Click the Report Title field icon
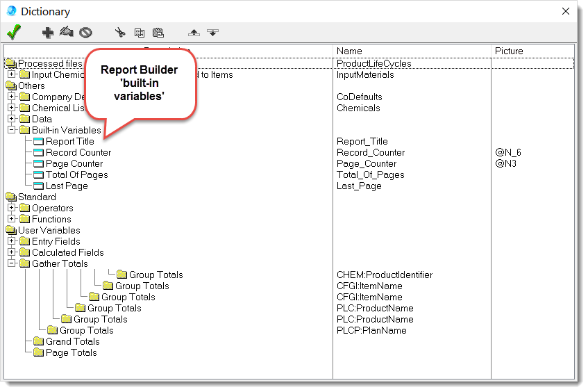The image size is (588, 392). click(x=38, y=142)
